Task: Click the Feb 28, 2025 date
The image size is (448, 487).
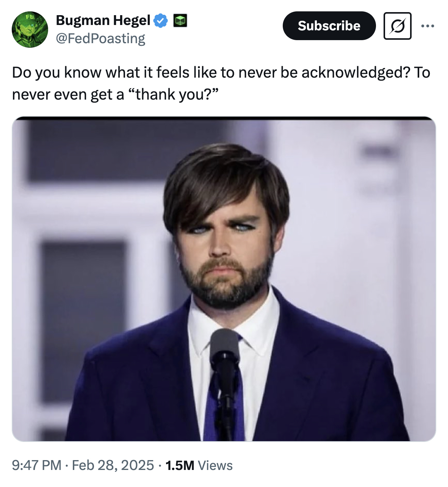Action: click(113, 465)
